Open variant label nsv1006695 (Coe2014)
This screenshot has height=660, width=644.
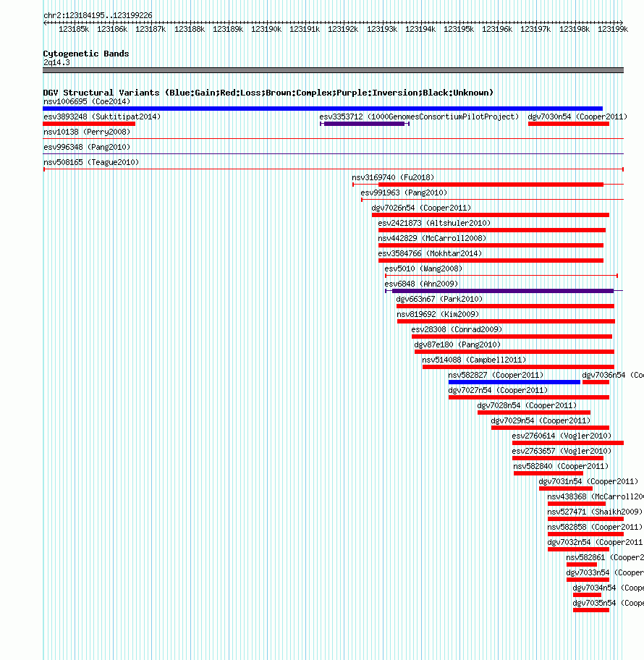pyautogui.click(x=87, y=101)
